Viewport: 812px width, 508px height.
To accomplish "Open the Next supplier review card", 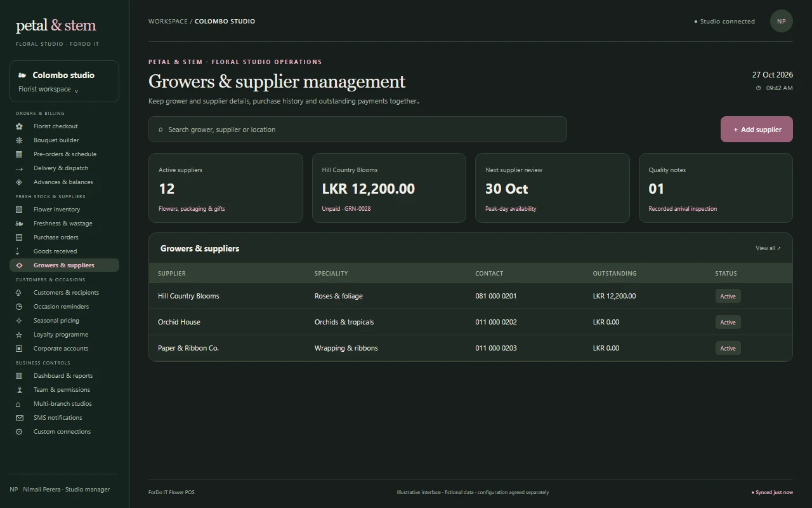I will [x=553, y=188].
